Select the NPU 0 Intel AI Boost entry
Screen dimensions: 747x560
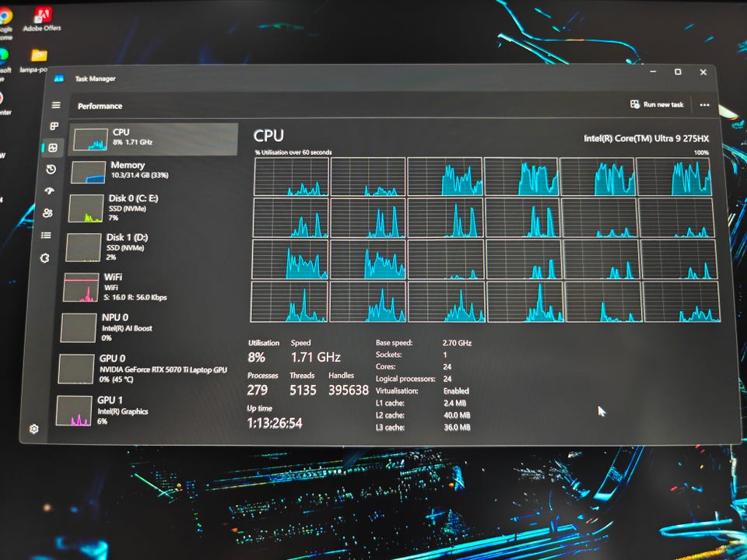tap(145, 327)
